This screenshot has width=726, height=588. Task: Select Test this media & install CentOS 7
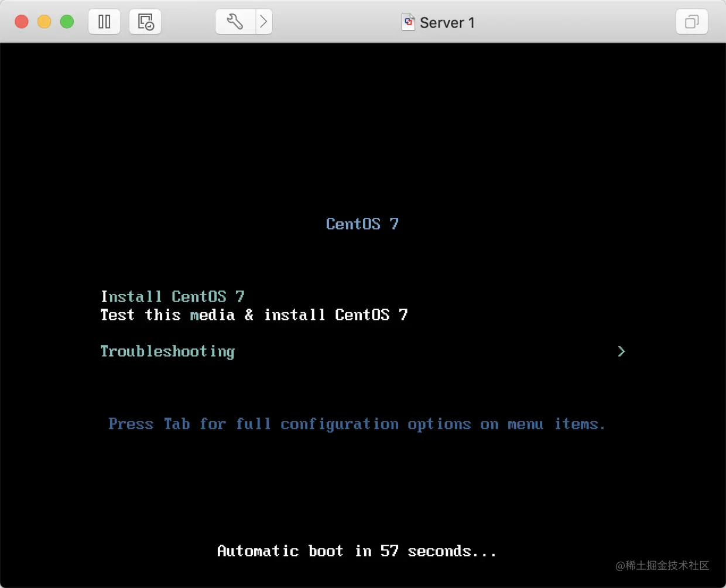coord(254,314)
